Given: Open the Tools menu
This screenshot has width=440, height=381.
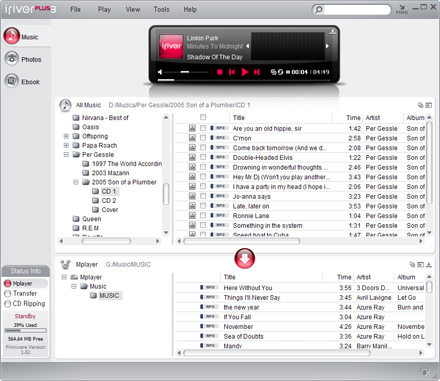Looking at the screenshot, I should pyautogui.click(x=161, y=9).
